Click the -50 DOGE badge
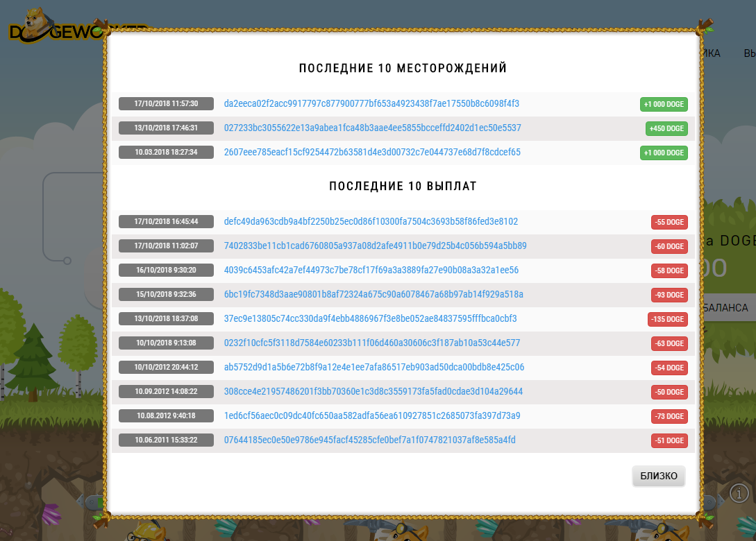The width and height of the screenshot is (756, 541). pos(669,392)
